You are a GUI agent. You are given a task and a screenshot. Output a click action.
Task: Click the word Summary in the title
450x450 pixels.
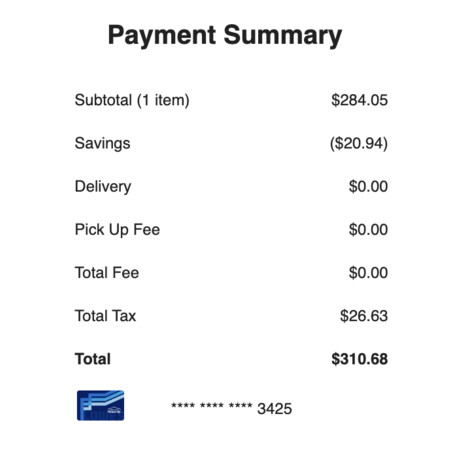(283, 36)
